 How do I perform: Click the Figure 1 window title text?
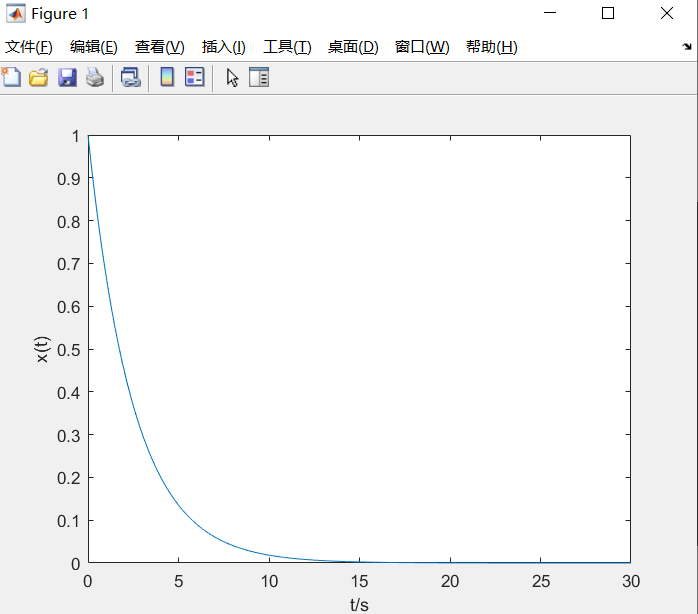[60, 14]
